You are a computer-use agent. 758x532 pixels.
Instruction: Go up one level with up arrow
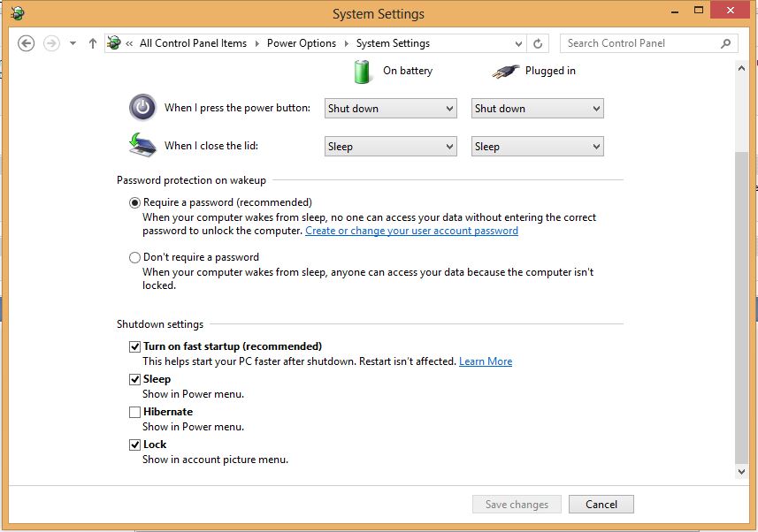click(x=92, y=43)
